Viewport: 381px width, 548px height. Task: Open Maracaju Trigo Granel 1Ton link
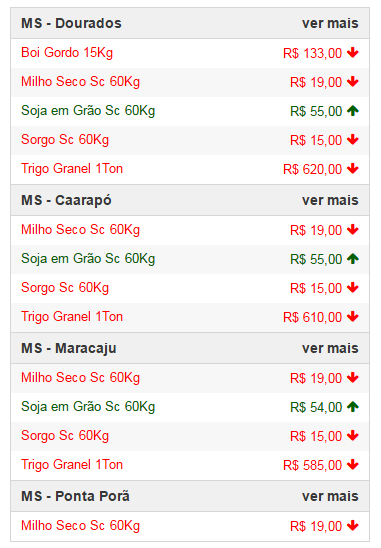coord(72,464)
